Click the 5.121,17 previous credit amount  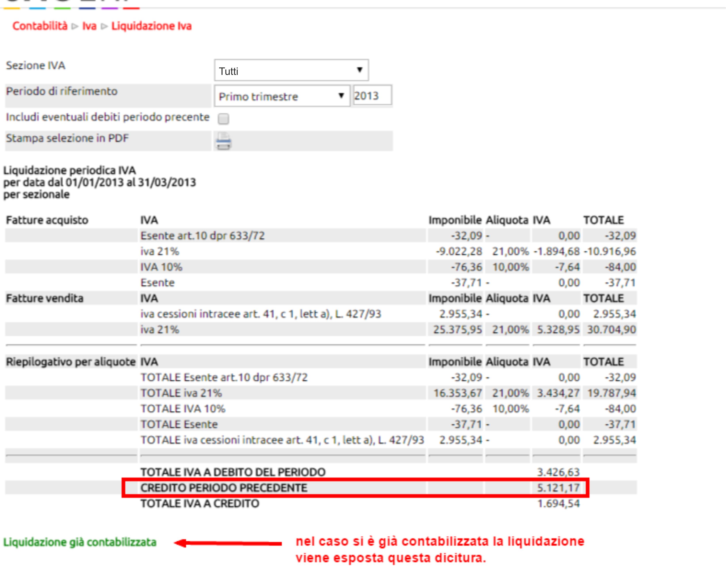click(558, 488)
